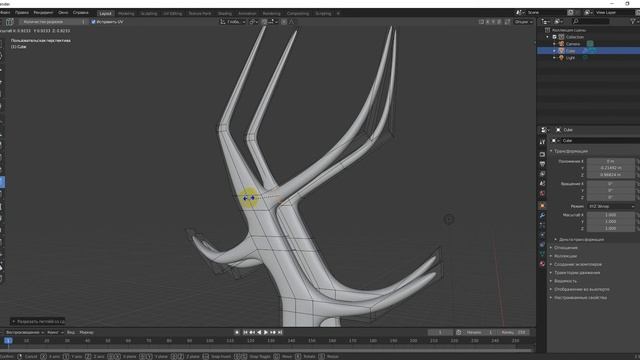The height and width of the screenshot is (360, 640).
Task: Open the Render properties tab icon
Action: coord(542,154)
